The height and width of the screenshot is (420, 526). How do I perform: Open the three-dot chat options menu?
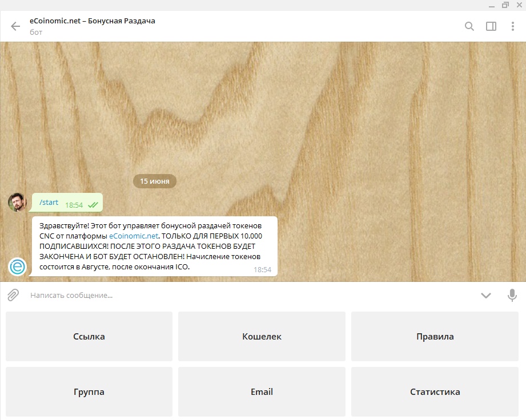coord(513,26)
